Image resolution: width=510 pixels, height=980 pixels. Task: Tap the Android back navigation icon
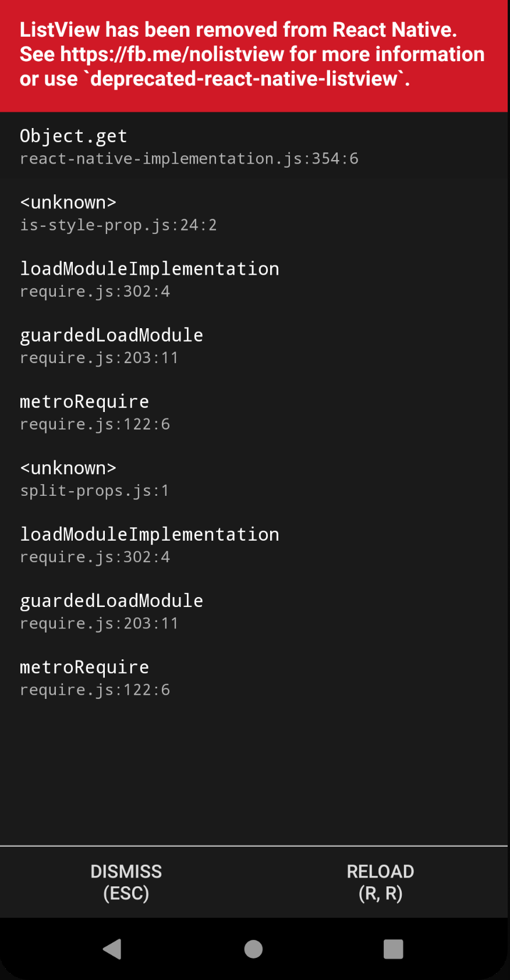point(112,949)
